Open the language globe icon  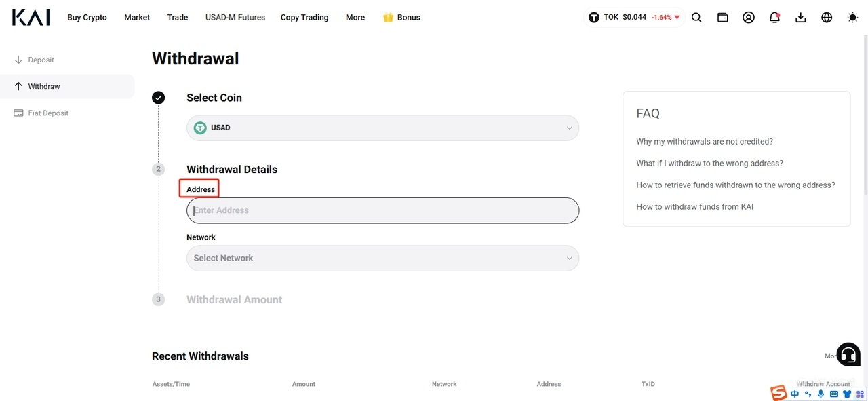[x=827, y=18]
